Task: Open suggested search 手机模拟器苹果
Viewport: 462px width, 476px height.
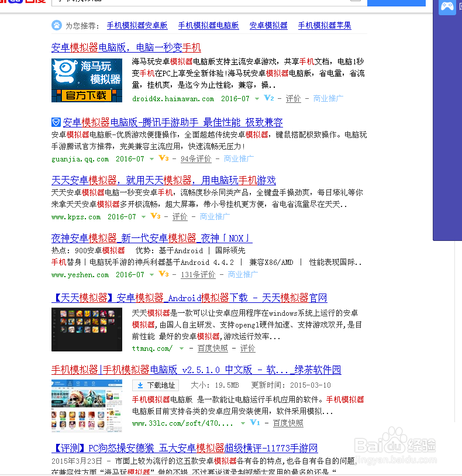Action: tap(325, 26)
